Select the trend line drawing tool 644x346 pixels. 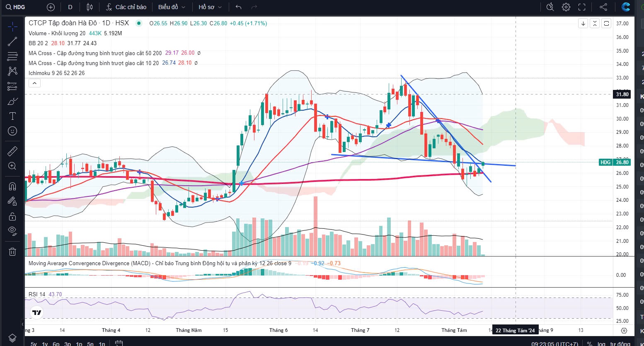[12, 41]
